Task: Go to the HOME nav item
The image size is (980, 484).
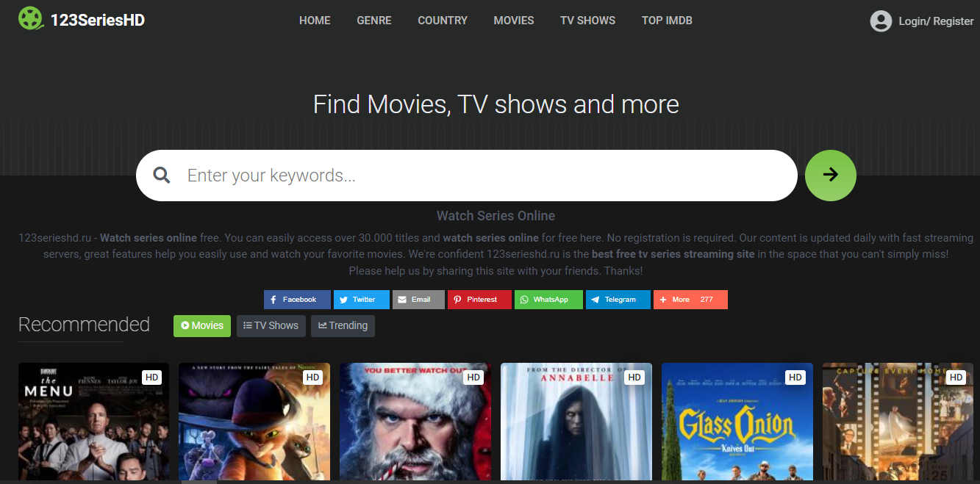Action: pos(315,21)
